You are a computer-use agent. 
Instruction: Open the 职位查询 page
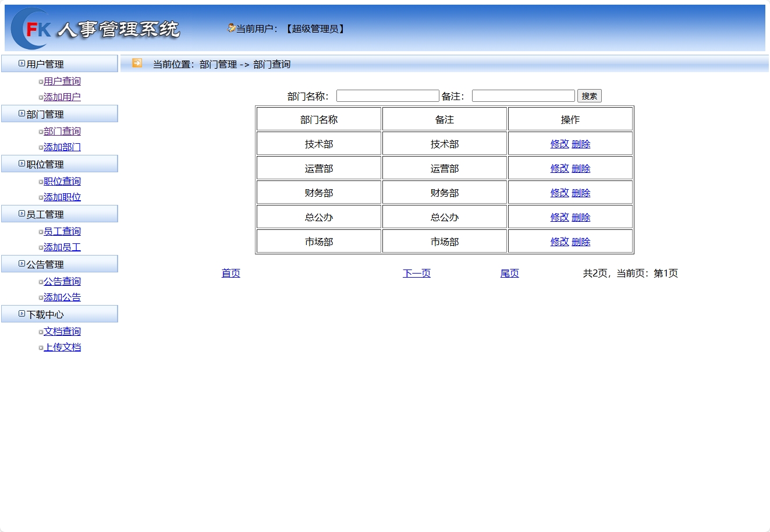click(x=62, y=181)
